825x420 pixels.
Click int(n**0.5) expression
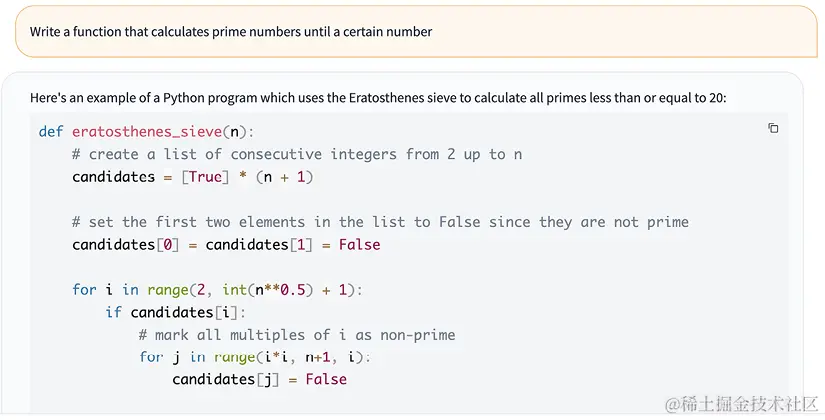(x=264, y=290)
